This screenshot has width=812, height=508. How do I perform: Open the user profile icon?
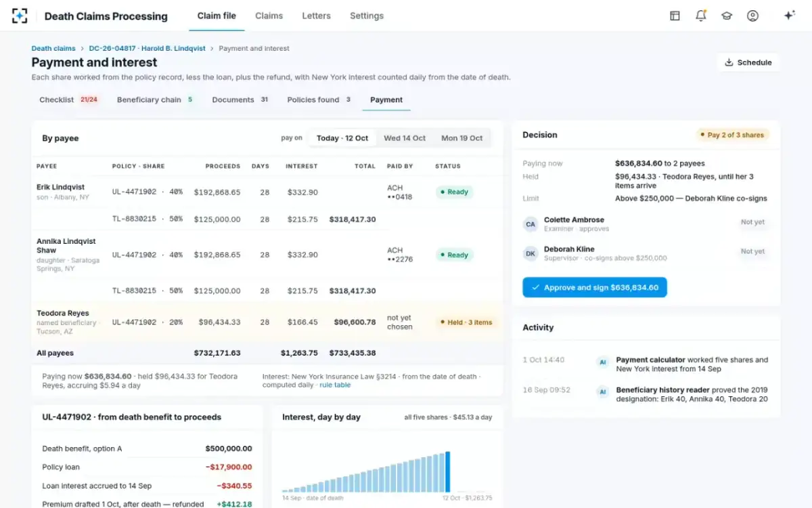[752, 16]
